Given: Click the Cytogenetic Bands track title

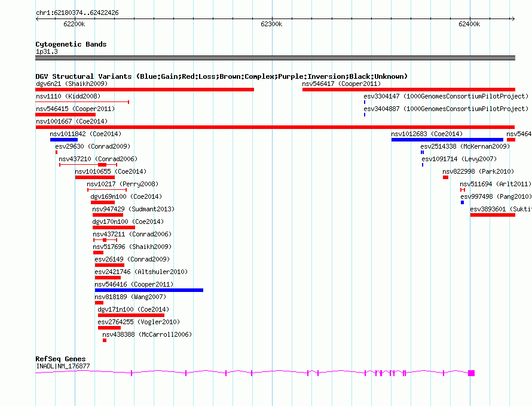Looking at the screenshot, I should point(71,44).
